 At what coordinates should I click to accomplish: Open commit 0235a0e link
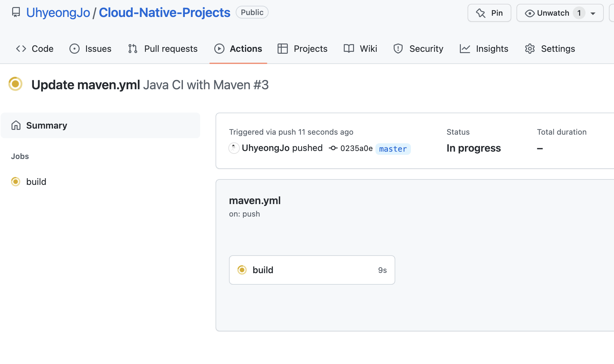pos(356,148)
